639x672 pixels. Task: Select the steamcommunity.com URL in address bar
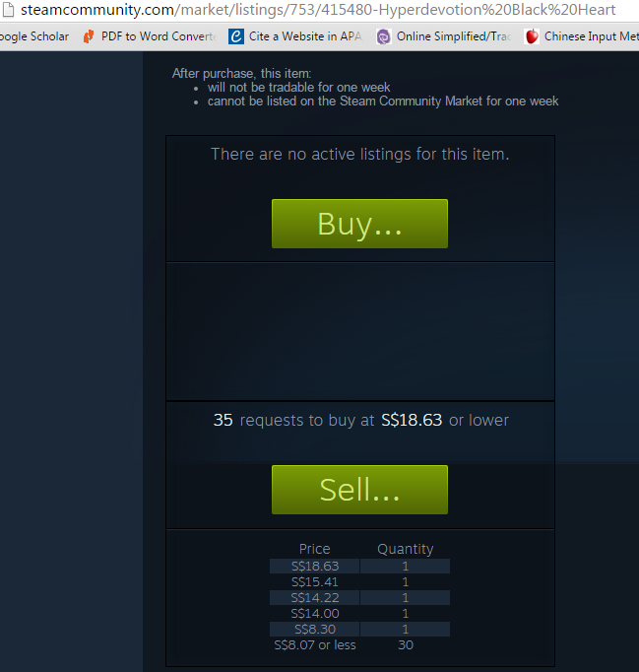[x=318, y=10]
